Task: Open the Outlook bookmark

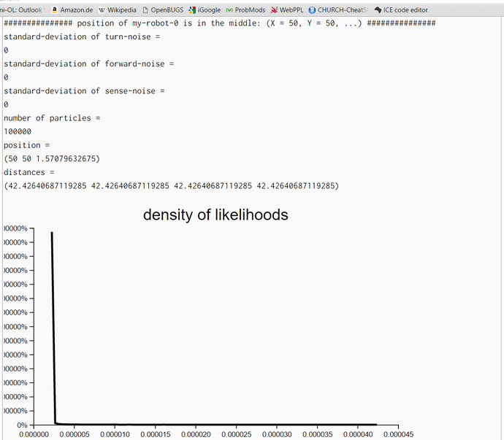Action: (x=21, y=10)
